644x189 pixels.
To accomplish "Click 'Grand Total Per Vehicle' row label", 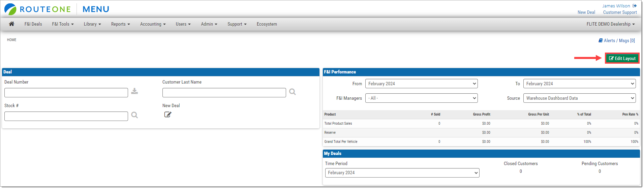I will (x=341, y=141).
